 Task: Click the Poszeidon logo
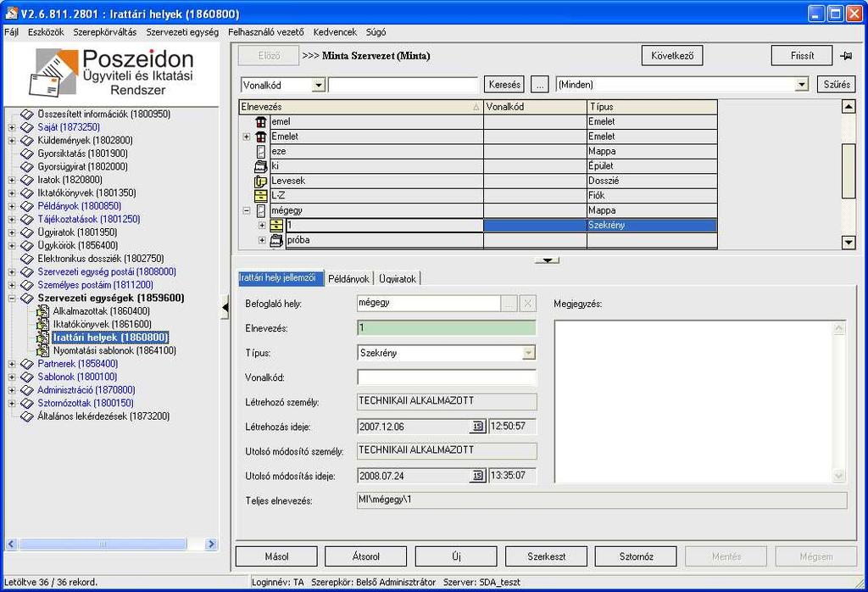[x=111, y=73]
